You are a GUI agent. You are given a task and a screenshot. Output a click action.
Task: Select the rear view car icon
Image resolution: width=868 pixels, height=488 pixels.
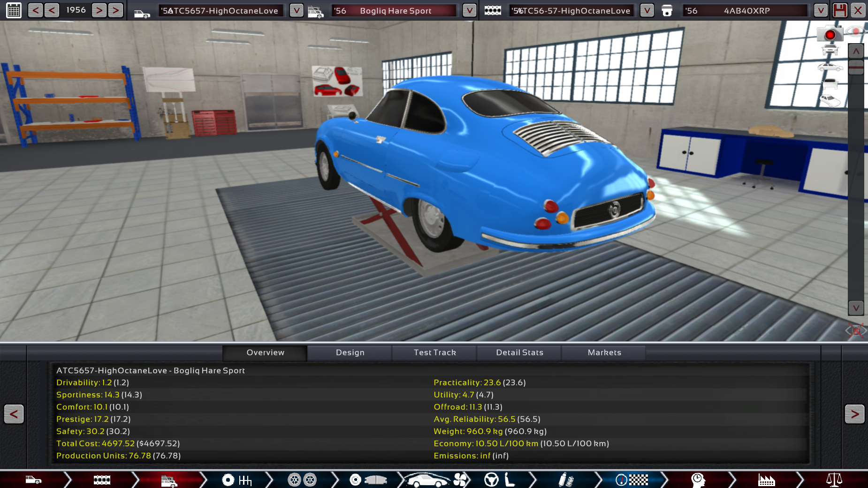point(830,84)
